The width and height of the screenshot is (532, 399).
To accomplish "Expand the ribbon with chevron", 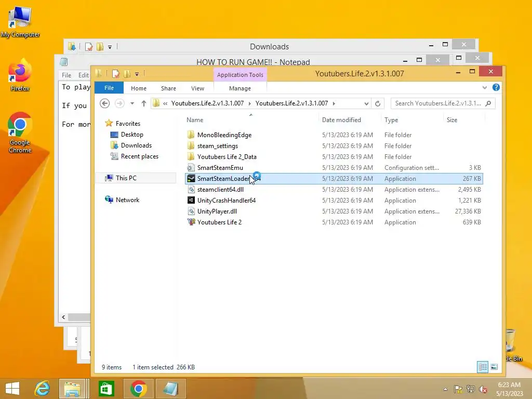I will tap(485, 87).
